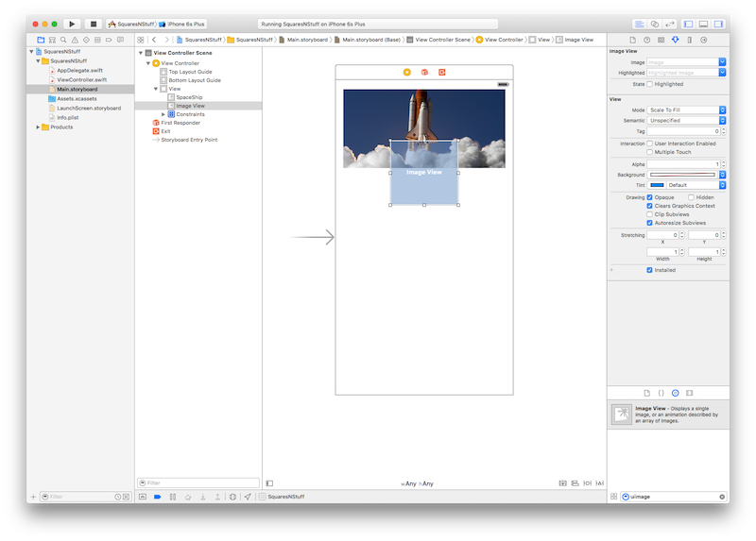Toggle the Utilities panel visibility

coord(718,24)
